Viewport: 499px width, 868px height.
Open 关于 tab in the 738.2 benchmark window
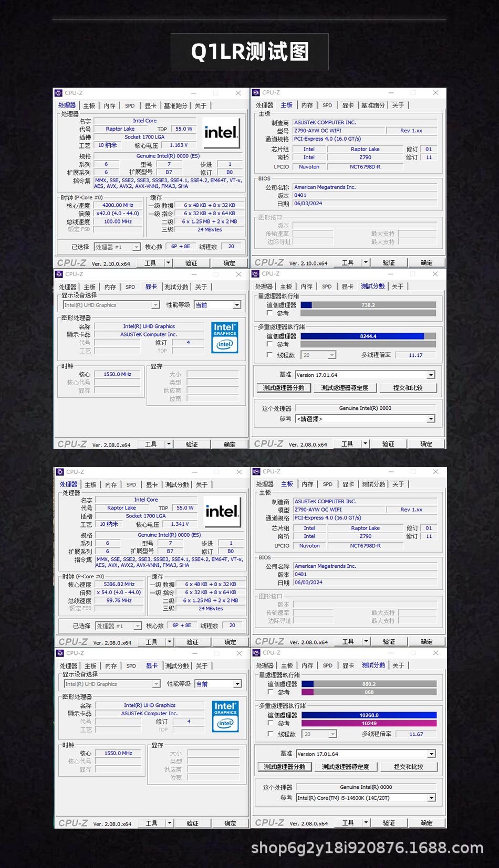pos(398,286)
